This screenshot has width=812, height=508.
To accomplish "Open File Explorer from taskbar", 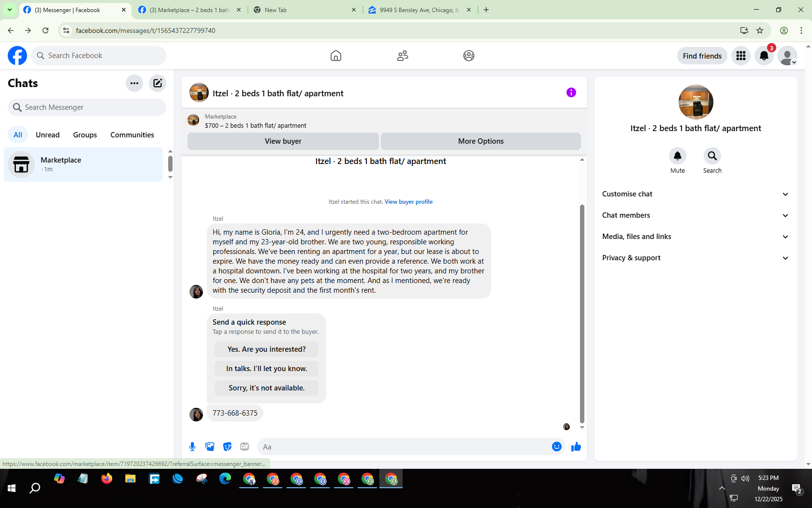I will (130, 479).
